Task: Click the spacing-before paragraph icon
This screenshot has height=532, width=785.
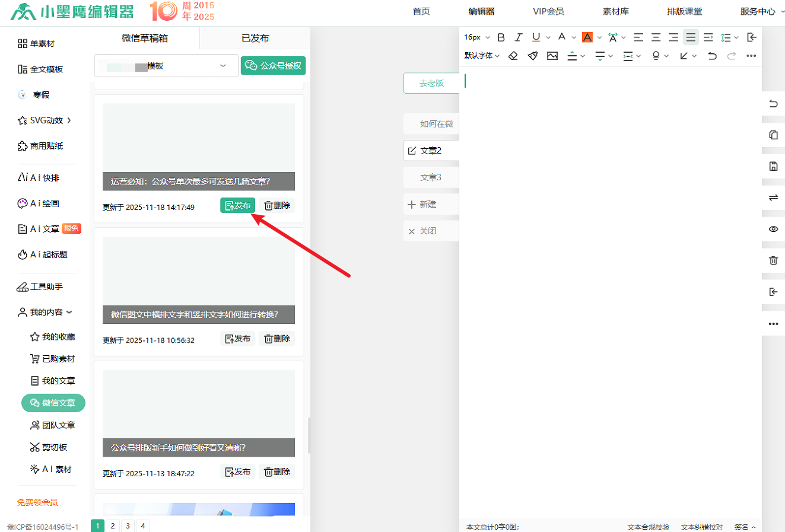Action: tap(572, 56)
